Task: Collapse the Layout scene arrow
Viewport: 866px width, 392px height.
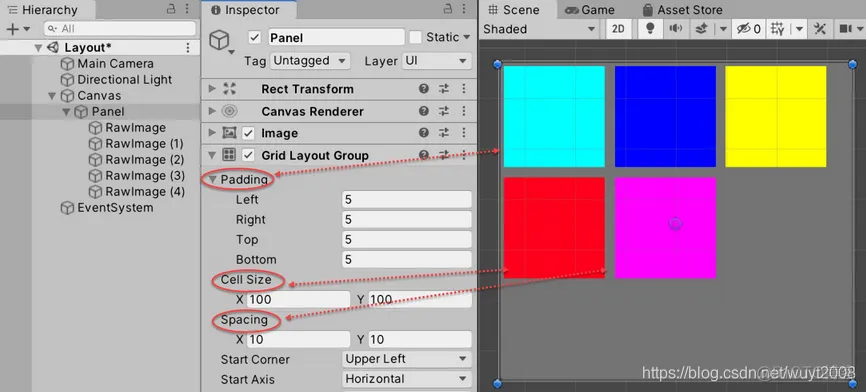Action: pyautogui.click(x=38, y=48)
